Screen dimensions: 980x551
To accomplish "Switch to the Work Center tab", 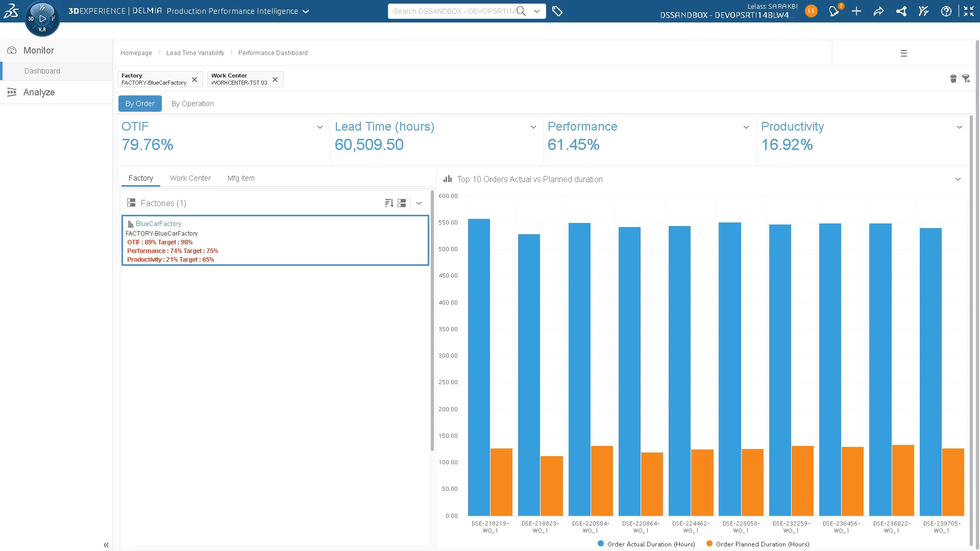I will 190,178.
